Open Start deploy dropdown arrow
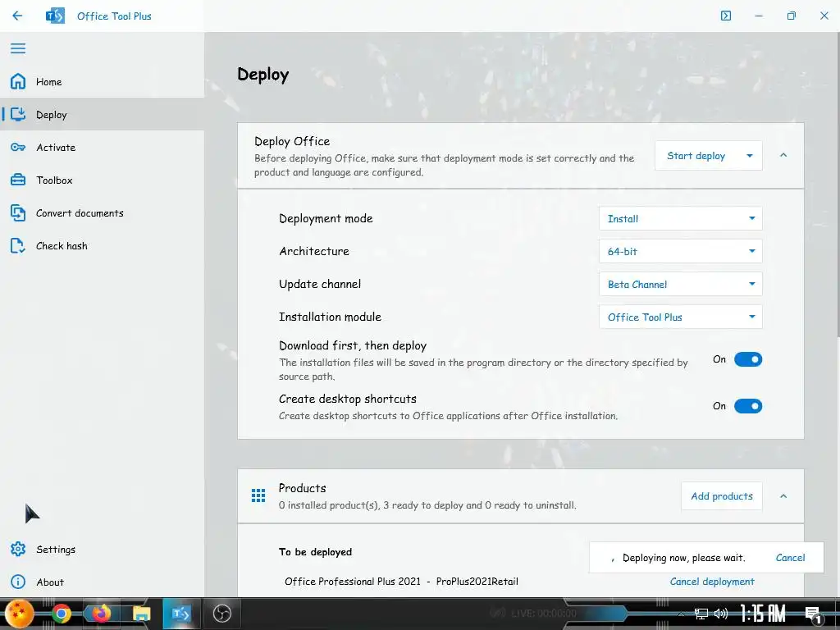The width and height of the screenshot is (840, 630). (750, 156)
